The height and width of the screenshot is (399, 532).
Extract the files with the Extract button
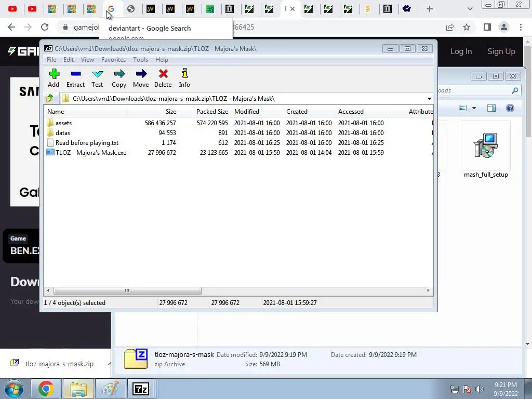pos(75,78)
